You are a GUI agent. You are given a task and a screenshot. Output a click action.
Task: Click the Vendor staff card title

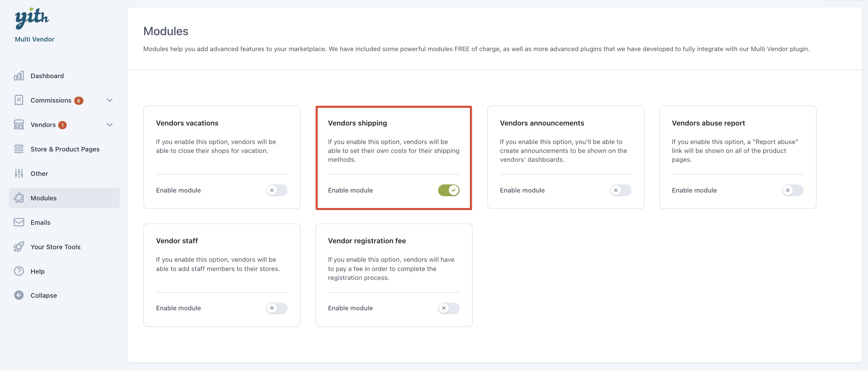pos(177,241)
